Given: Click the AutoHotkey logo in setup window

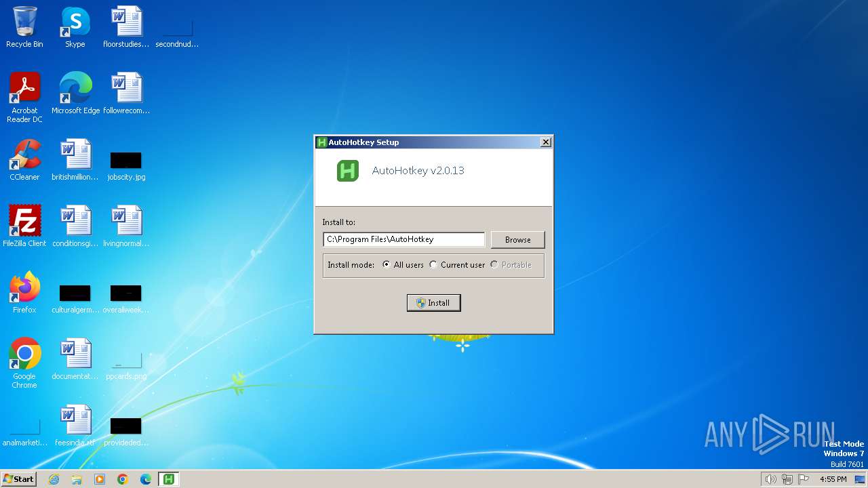Looking at the screenshot, I should (348, 171).
